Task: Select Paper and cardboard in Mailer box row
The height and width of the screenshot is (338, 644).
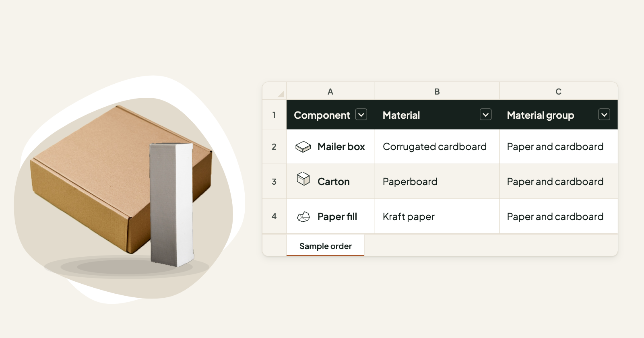Action: [559, 147]
